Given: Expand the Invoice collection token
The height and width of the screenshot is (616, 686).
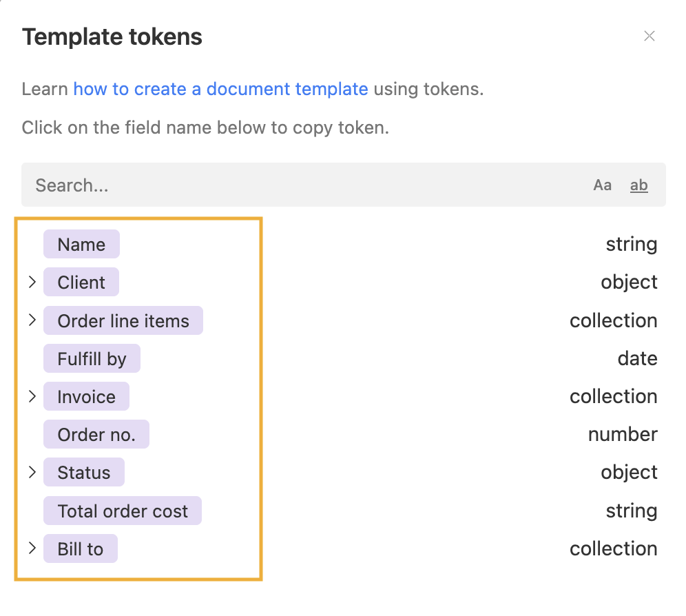Looking at the screenshot, I should 32,396.
